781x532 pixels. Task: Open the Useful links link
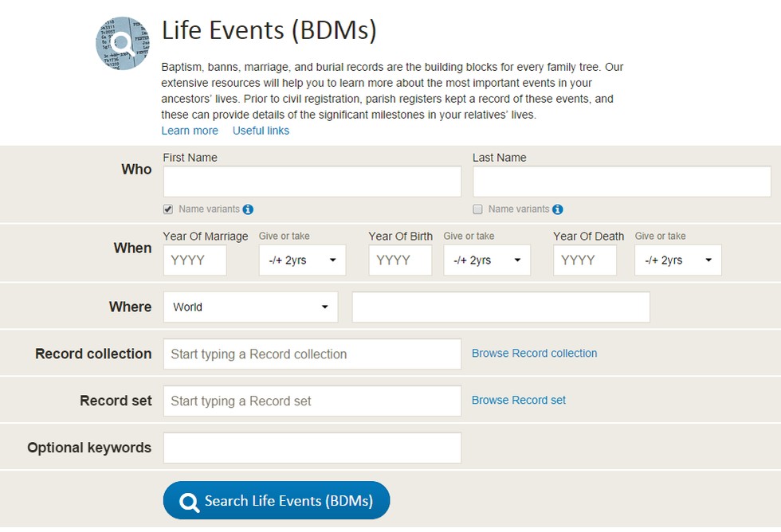(261, 131)
